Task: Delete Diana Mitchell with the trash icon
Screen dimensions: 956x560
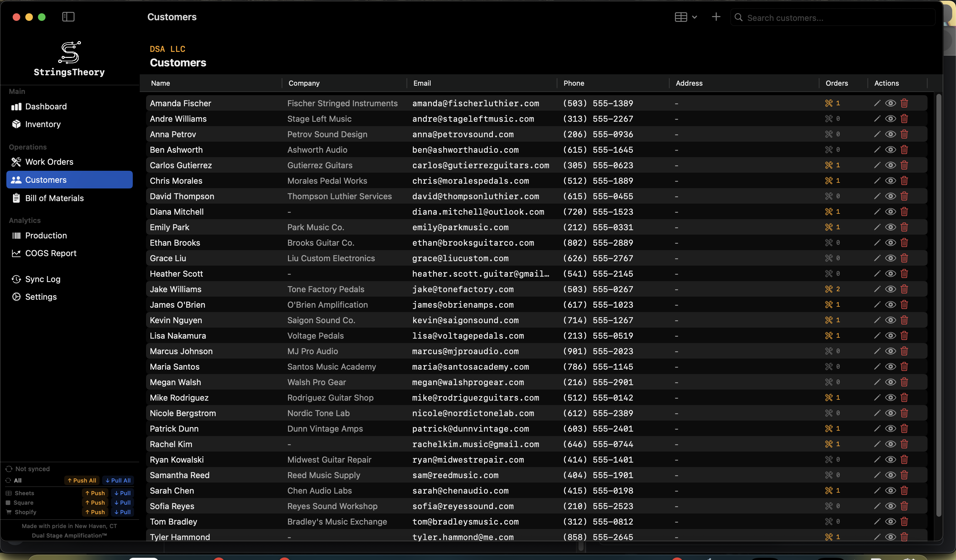Action: click(x=904, y=211)
